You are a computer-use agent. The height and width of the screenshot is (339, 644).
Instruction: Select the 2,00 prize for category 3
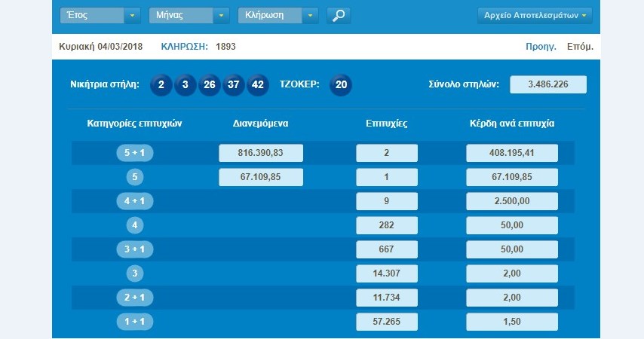click(x=512, y=273)
